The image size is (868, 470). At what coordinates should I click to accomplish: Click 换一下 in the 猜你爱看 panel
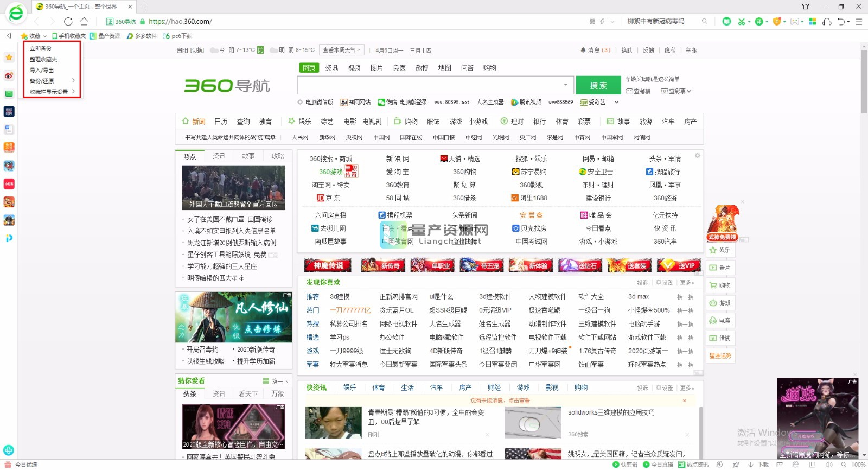[x=276, y=381]
